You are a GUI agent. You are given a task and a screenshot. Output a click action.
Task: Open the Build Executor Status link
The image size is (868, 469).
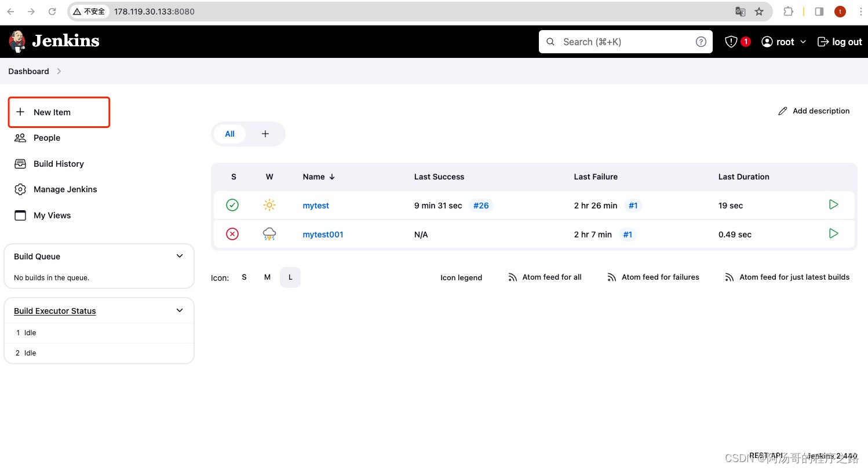tap(55, 311)
